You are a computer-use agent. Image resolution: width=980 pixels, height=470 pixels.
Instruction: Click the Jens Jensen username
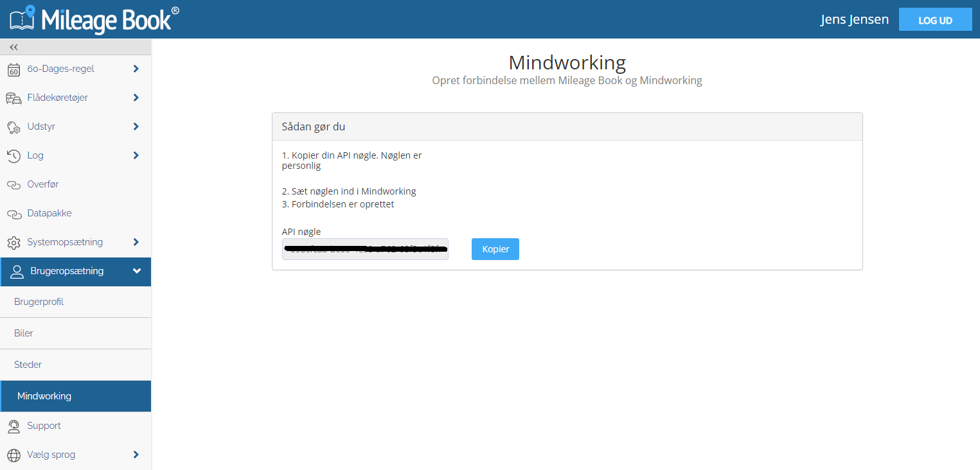855,19
